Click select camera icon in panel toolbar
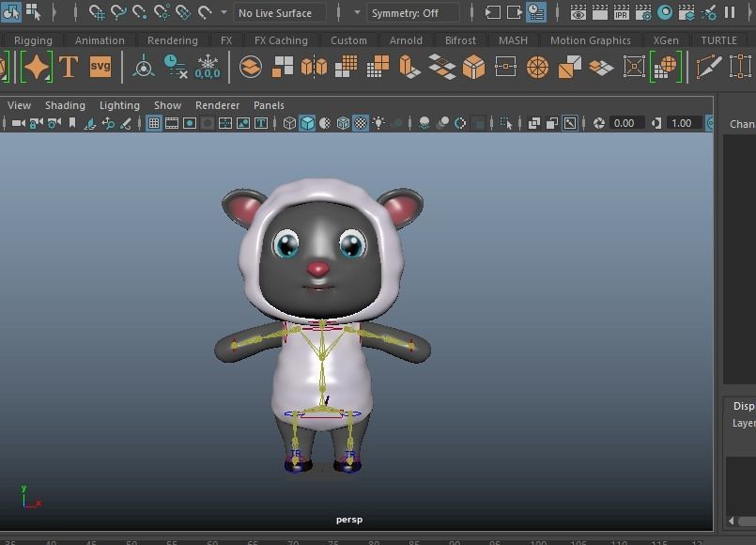Image resolution: width=756 pixels, height=545 pixels. tap(19, 123)
